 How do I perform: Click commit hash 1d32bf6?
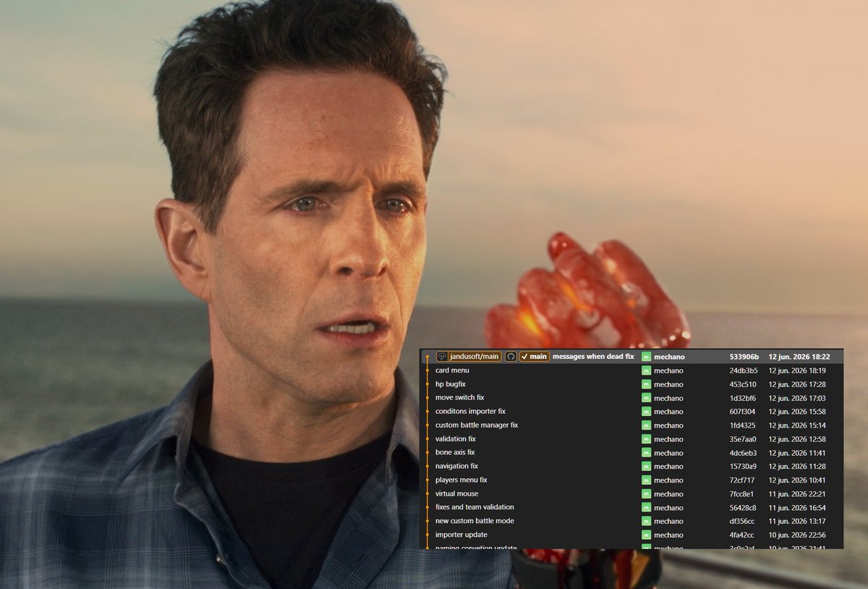pyautogui.click(x=743, y=398)
